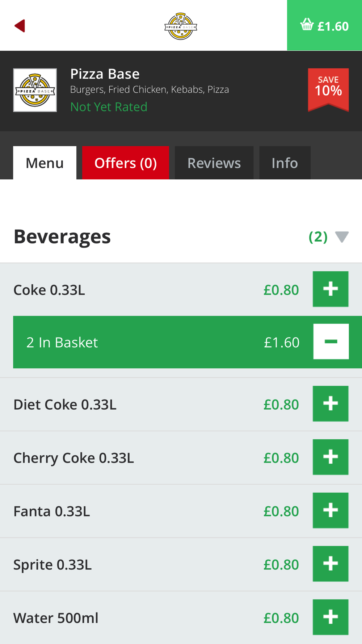The image size is (362, 644).
Task: Tap the Pizza Base logo in header
Action: coord(181,26)
